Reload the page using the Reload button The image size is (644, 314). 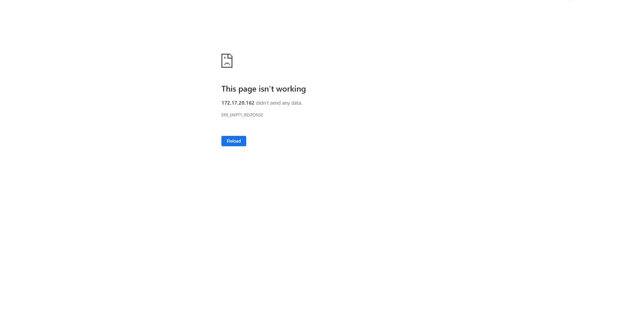[234, 141]
